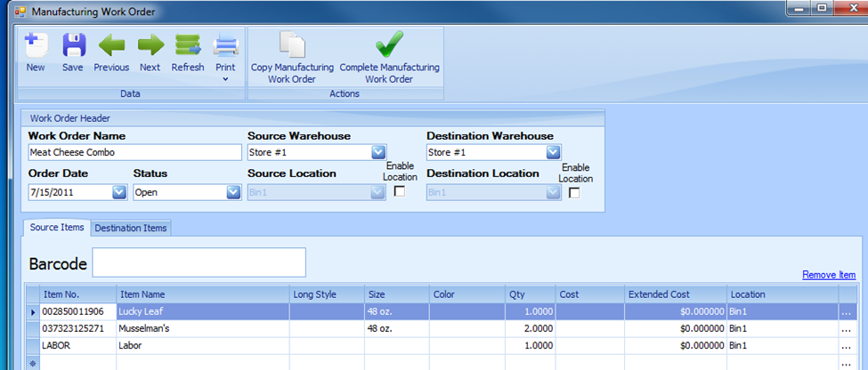The image size is (868, 370).
Task: Open the Status dropdown
Action: (233, 192)
